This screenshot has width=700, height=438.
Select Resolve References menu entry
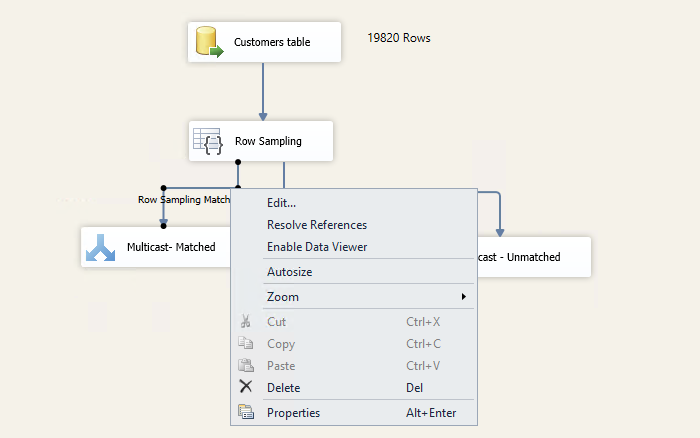pos(316,225)
